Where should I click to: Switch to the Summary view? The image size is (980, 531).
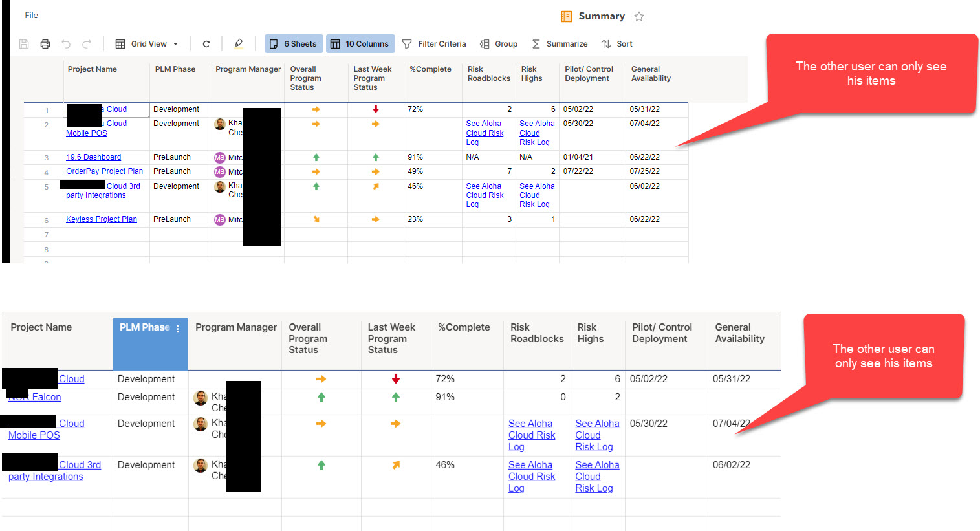point(602,16)
